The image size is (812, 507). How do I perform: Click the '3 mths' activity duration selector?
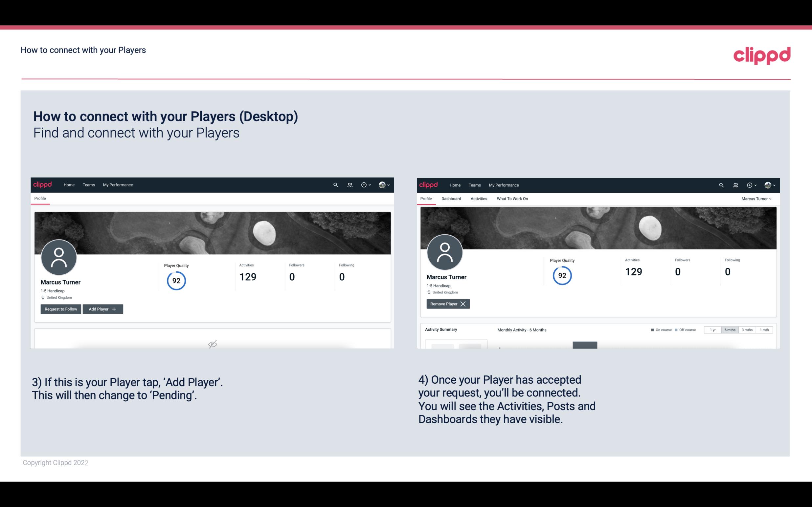pyautogui.click(x=747, y=329)
